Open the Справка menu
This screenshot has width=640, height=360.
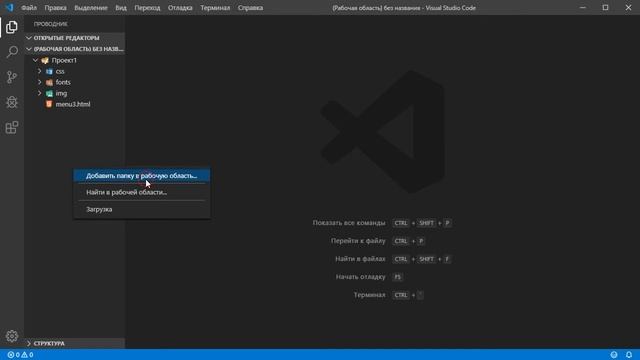tap(250, 8)
